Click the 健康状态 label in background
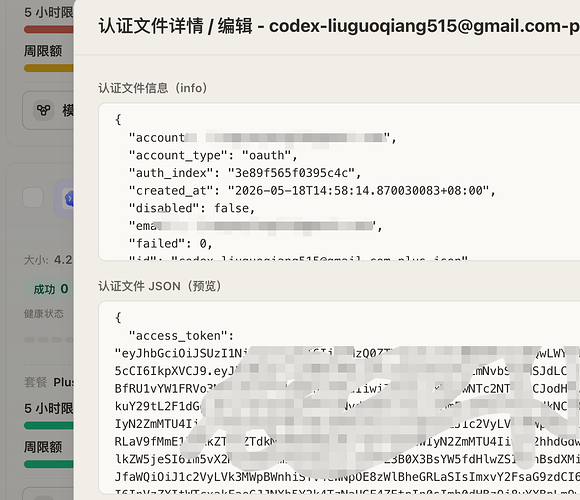The image size is (580, 500). click(44, 314)
